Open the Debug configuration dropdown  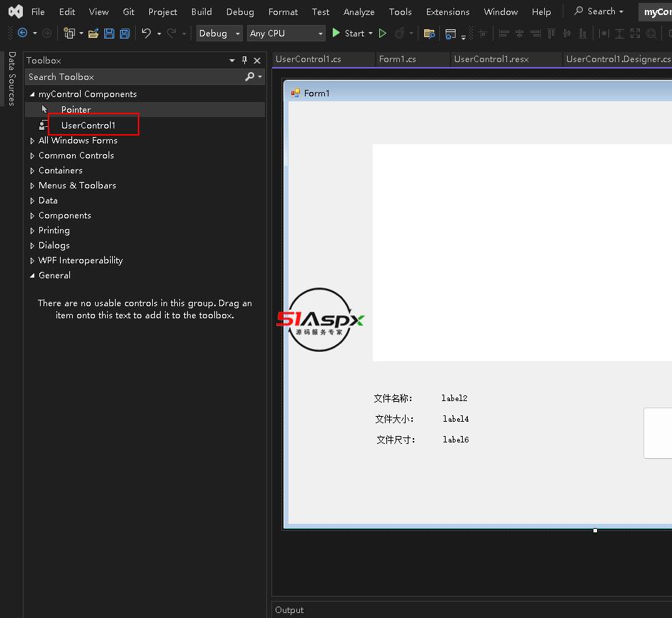pyautogui.click(x=220, y=34)
